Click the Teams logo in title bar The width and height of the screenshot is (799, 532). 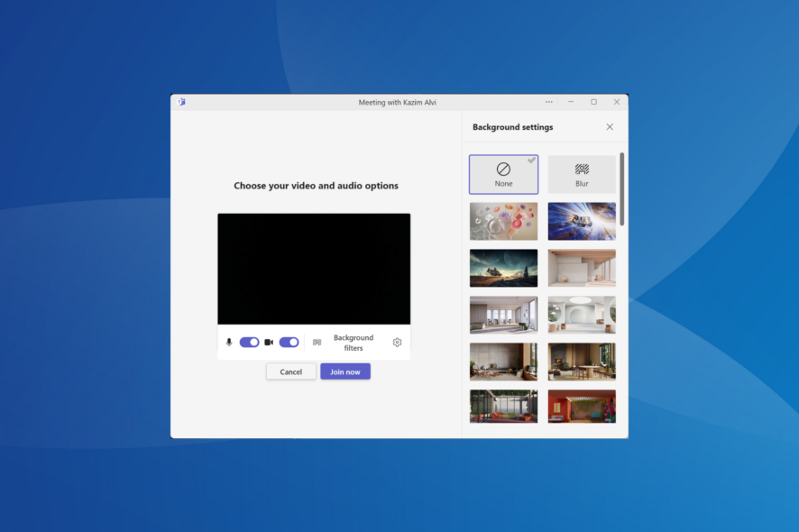(181, 102)
